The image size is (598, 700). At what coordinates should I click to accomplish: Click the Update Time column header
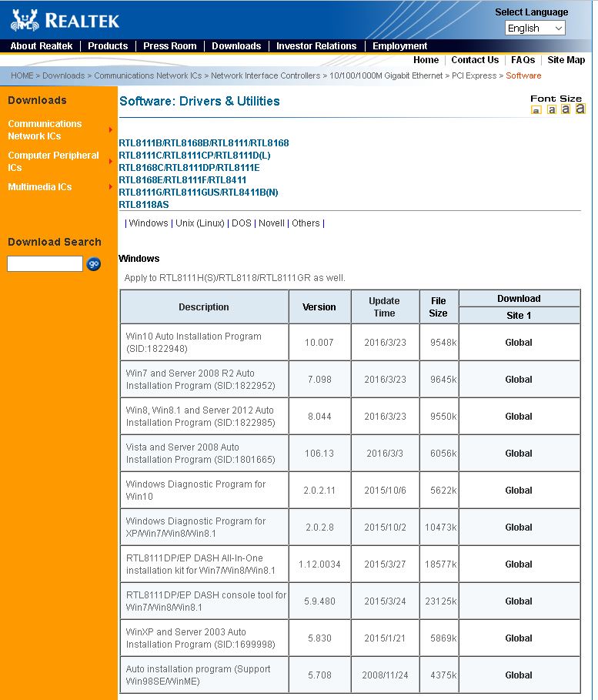tap(385, 307)
